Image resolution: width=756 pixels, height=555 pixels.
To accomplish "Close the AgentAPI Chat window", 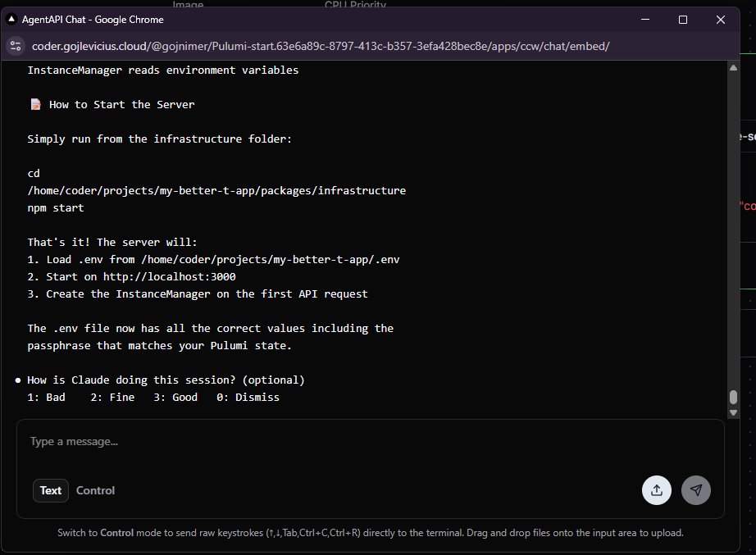I will 720,20.
